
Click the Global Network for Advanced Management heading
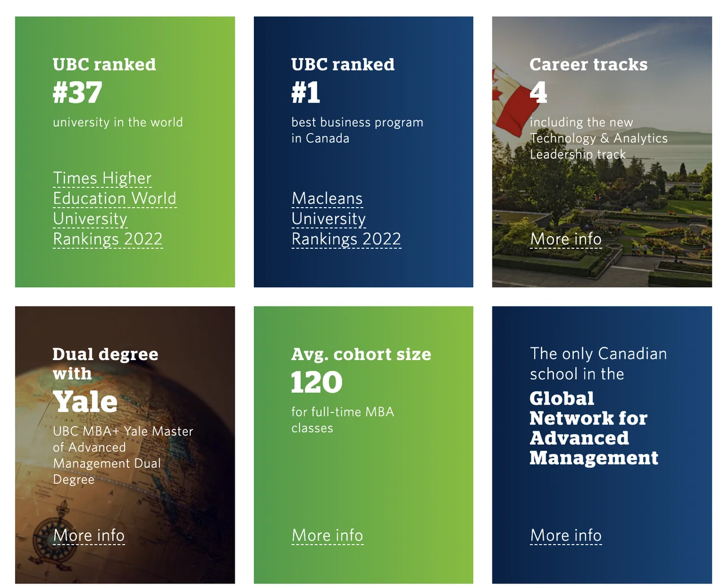[x=593, y=428]
